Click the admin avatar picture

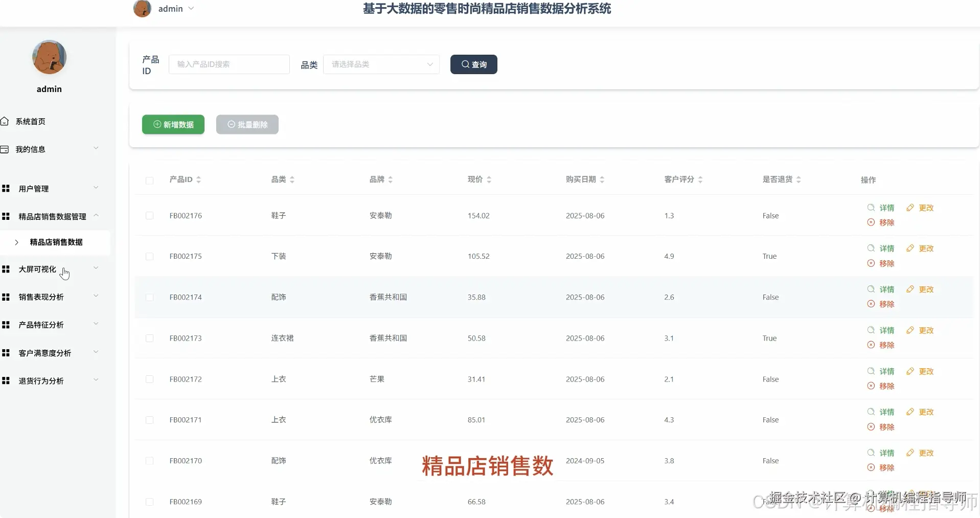pyautogui.click(x=142, y=9)
